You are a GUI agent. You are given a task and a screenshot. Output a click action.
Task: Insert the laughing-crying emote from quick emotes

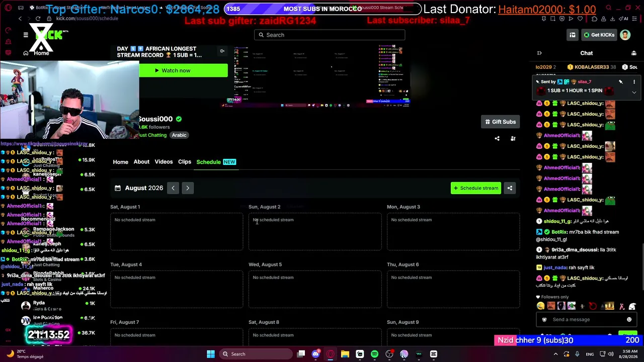click(540, 306)
